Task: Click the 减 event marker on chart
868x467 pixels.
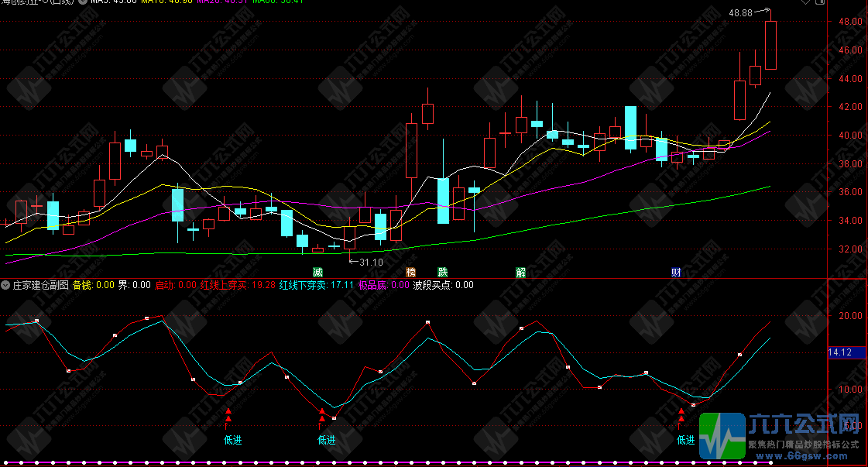Action: click(x=317, y=273)
